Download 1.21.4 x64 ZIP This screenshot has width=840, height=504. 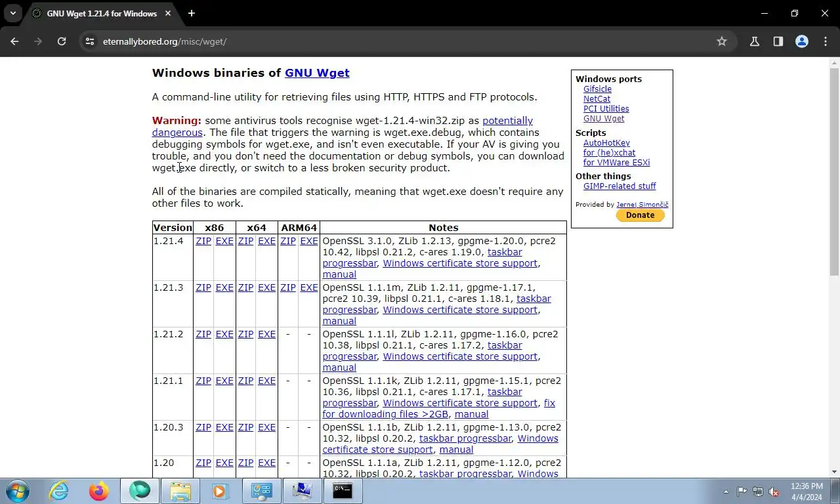point(245,241)
